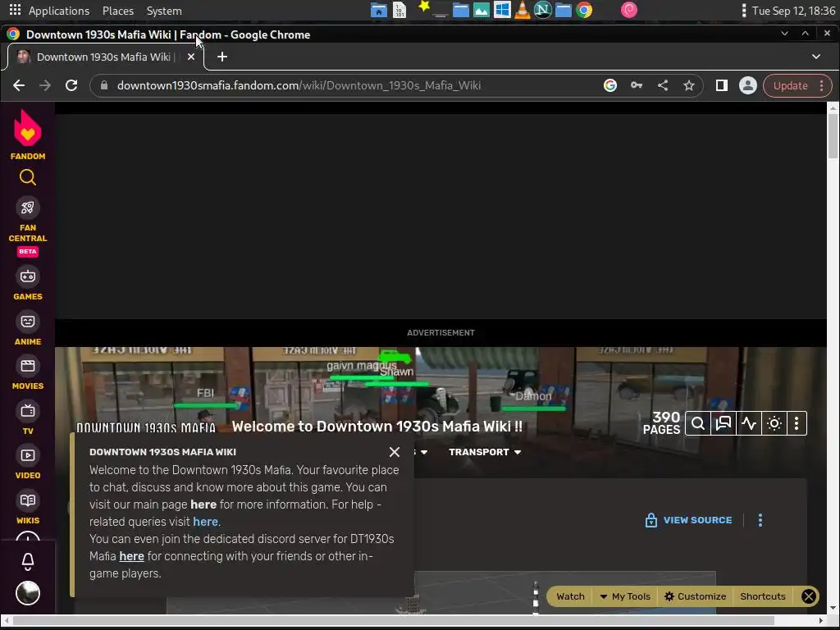840x630 pixels.
Task: Go back in Chrome
Action: [x=19, y=85]
